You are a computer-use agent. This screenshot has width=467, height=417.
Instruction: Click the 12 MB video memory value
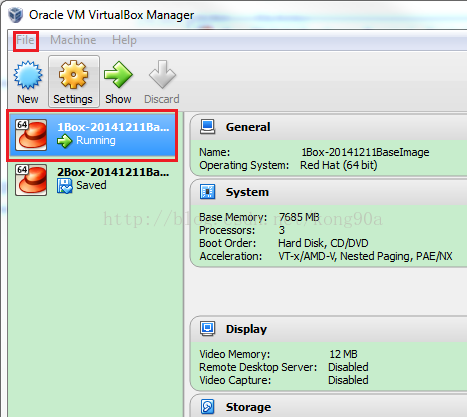(343, 354)
